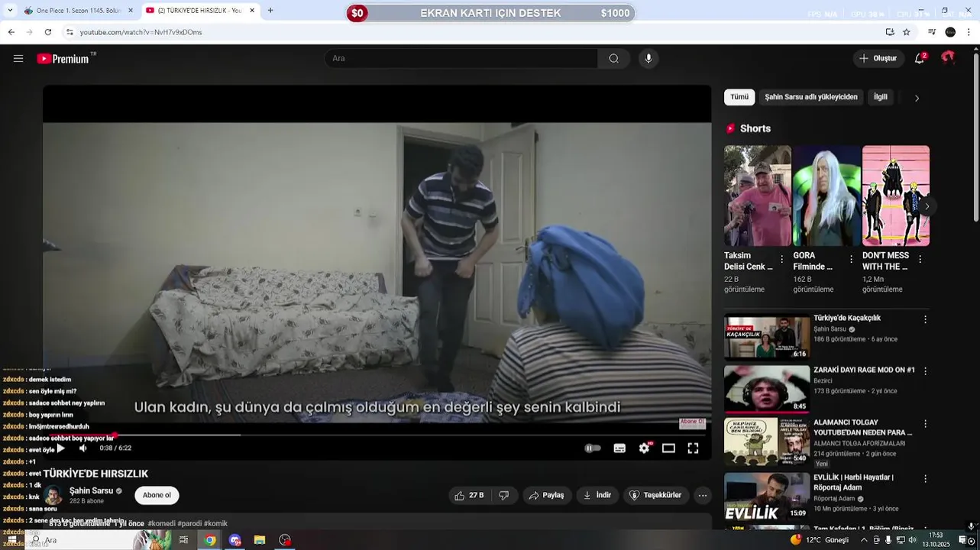
Task: Open options for ALAMANCI TOLGAY video
Action: tap(925, 423)
